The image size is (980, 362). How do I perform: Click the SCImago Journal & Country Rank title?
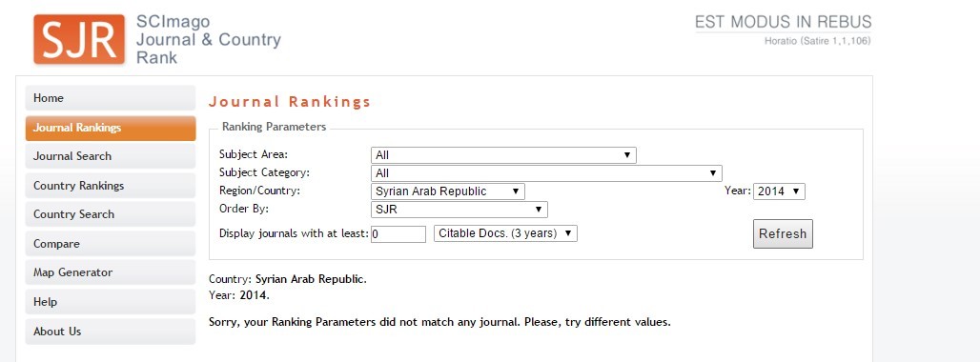coord(209,39)
